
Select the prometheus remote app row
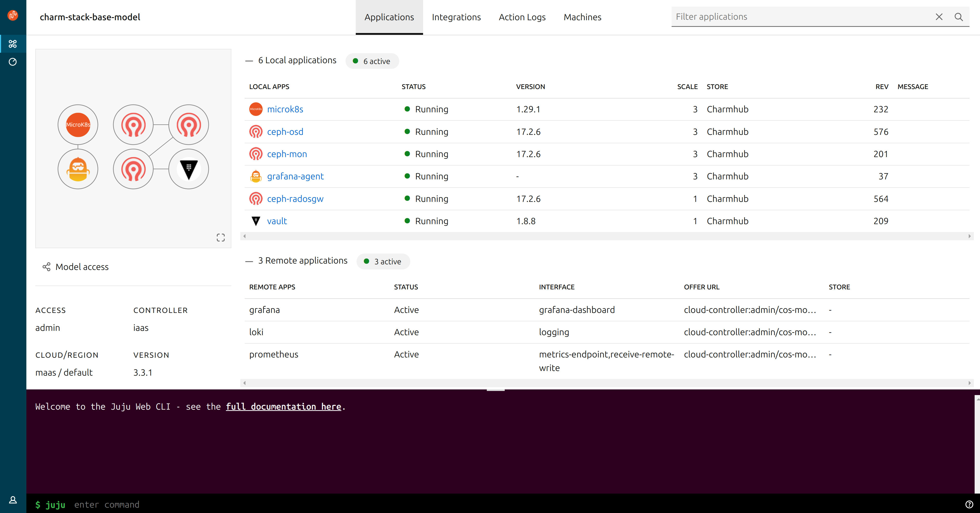click(x=607, y=361)
